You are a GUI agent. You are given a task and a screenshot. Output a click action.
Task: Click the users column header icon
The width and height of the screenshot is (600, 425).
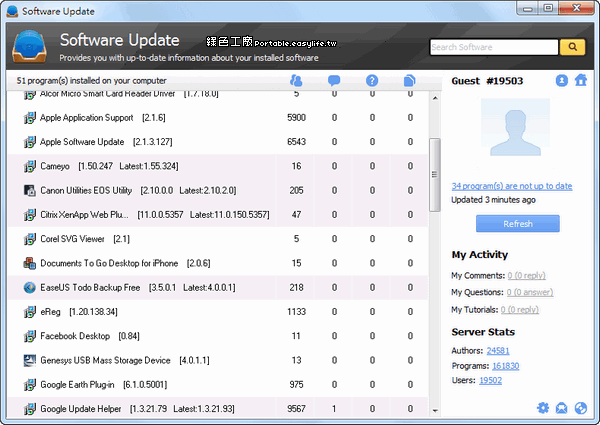(x=296, y=80)
